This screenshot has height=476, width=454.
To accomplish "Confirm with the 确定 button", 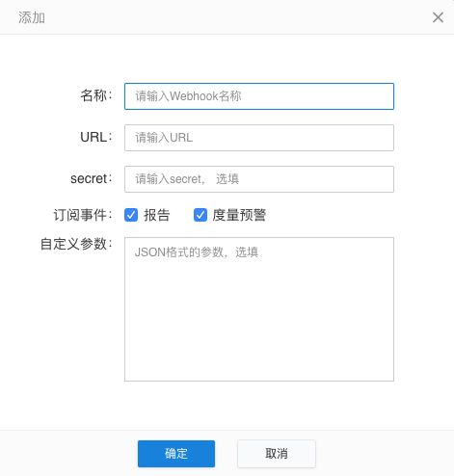I will pos(176,454).
